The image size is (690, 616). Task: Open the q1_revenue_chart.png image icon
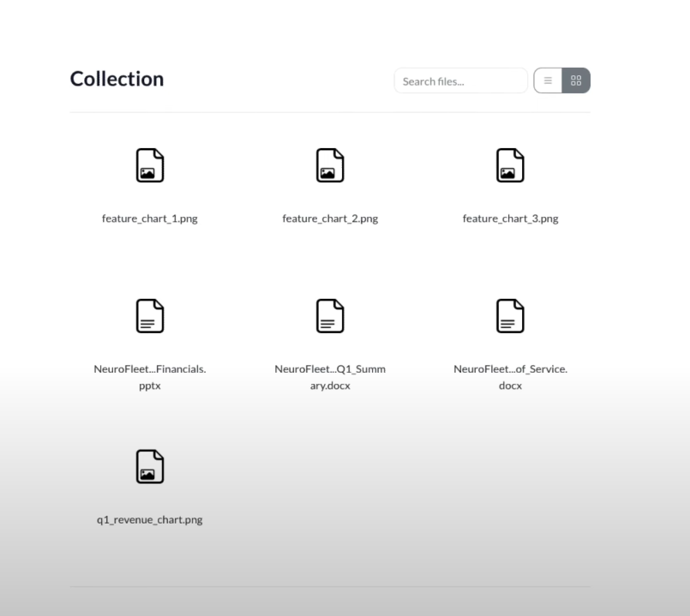pos(150,465)
